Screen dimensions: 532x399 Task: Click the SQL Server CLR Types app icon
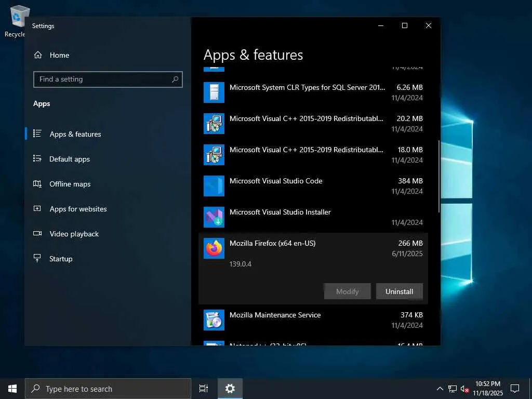[214, 92]
